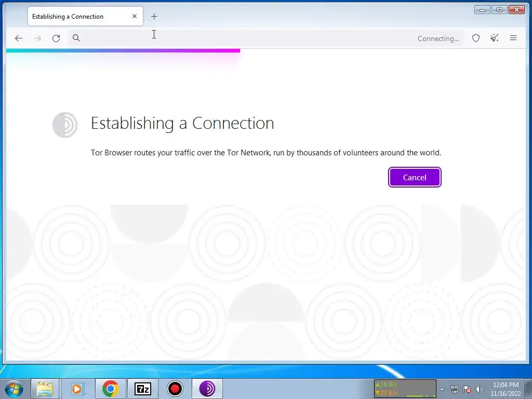Click the Tor onion logo beside heading

click(65, 125)
